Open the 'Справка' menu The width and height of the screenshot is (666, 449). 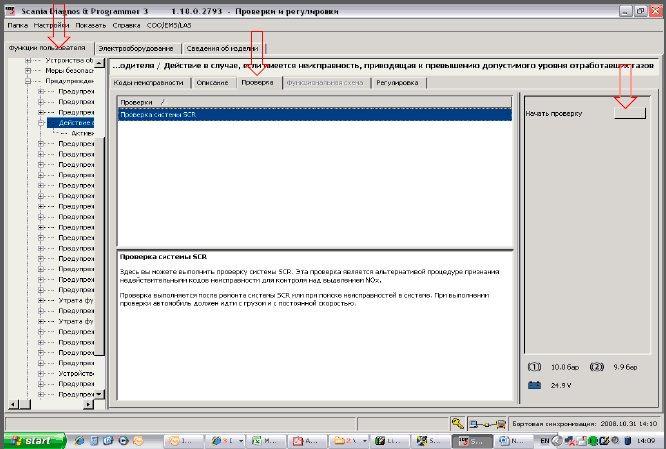(127, 24)
